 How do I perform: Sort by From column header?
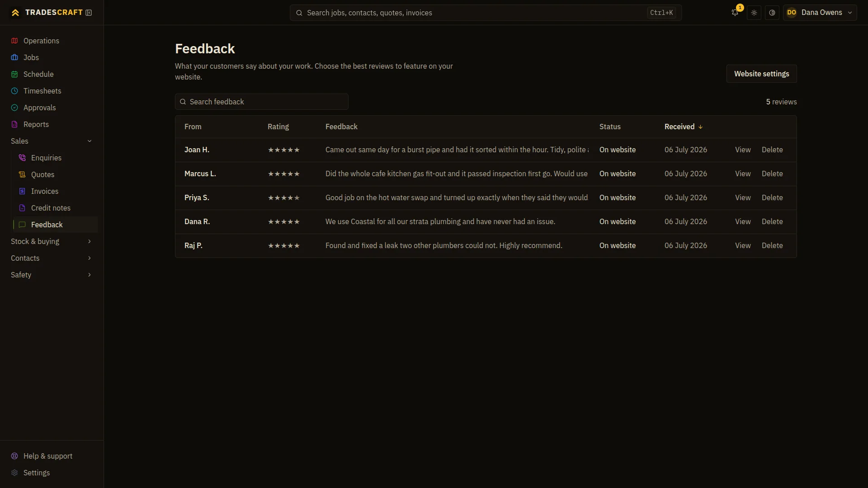pyautogui.click(x=193, y=127)
